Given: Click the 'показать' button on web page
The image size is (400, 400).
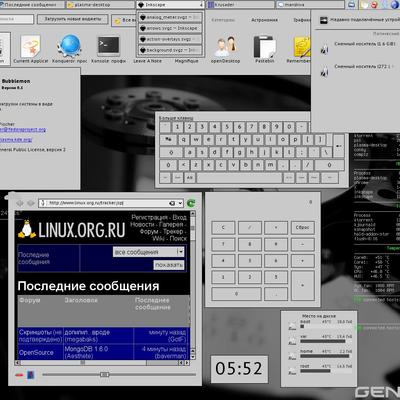Looking at the screenshot, I should 169,265.
